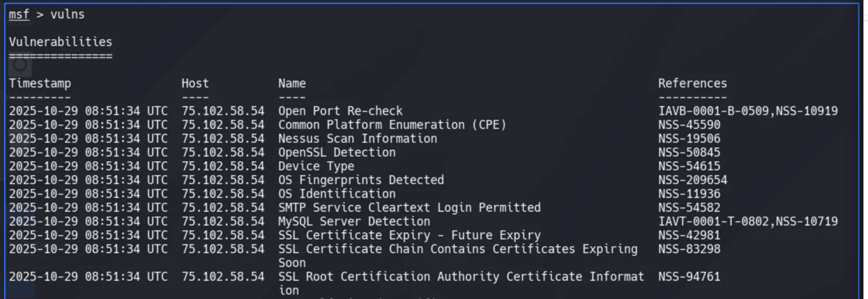Screen dimensions: 868x299
Task: Select 'IAVB-0001-B-0509,NSS-10919' reference
Action: [748, 111]
